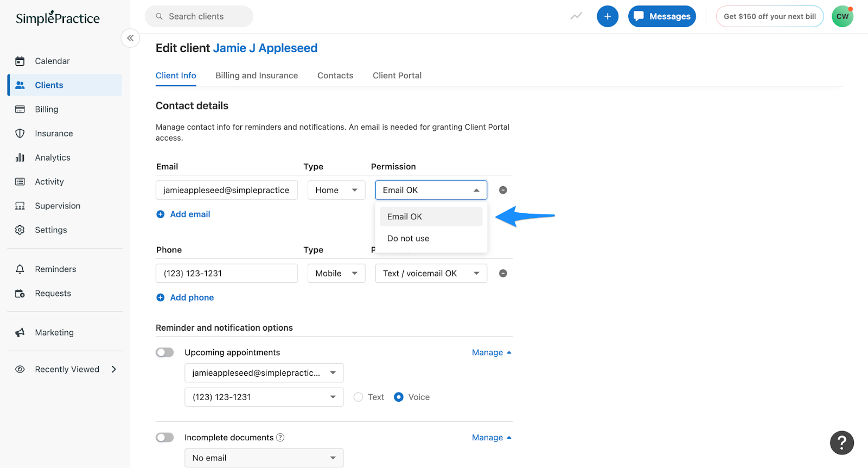
Task: Click the Marketing megaphone icon
Action: (20, 333)
